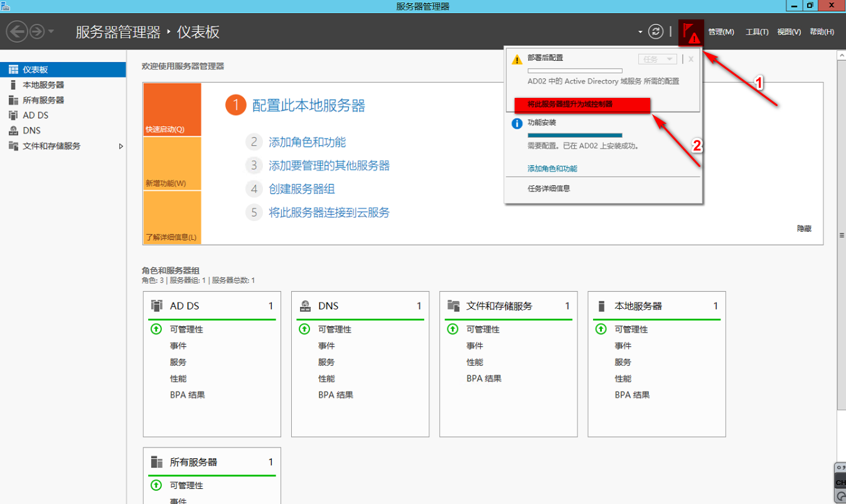Open navigation history dropdown arrow
The width and height of the screenshot is (846, 504).
coord(51,31)
